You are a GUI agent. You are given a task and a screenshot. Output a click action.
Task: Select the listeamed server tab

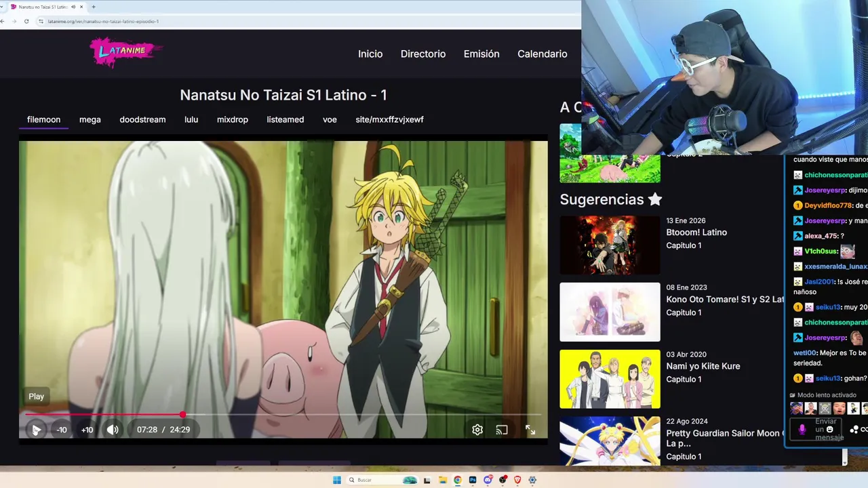pyautogui.click(x=285, y=119)
